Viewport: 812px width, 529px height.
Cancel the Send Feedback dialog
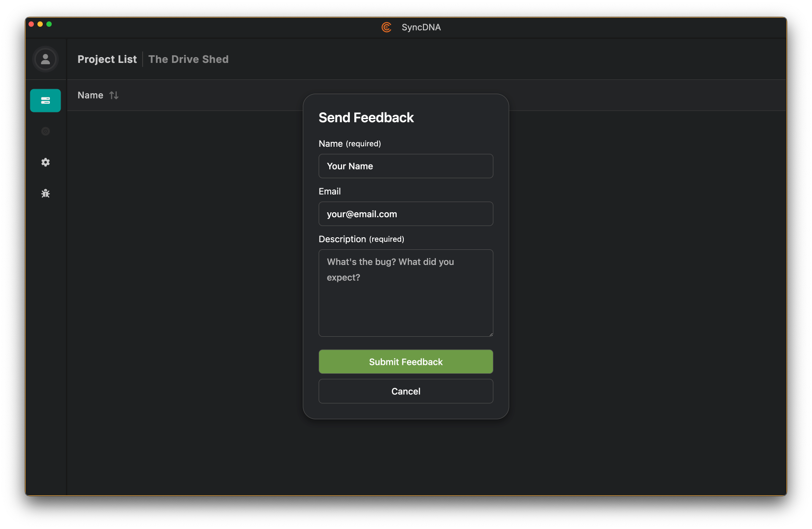tap(406, 391)
